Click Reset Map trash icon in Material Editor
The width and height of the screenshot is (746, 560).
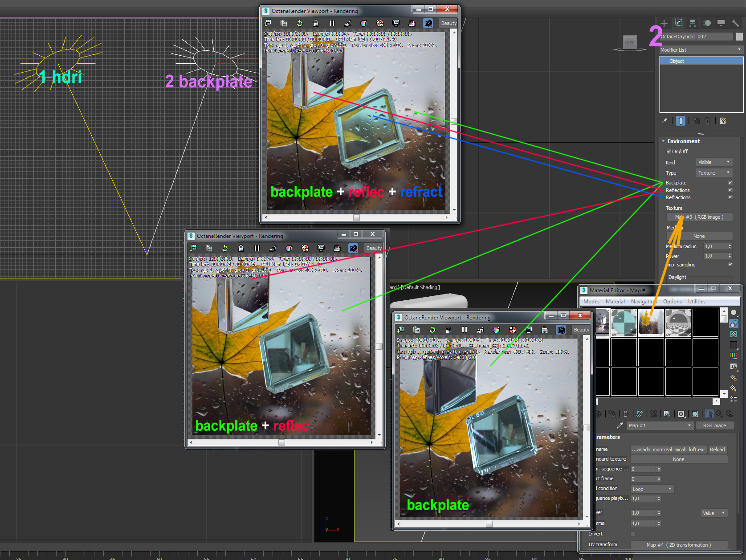(625, 414)
